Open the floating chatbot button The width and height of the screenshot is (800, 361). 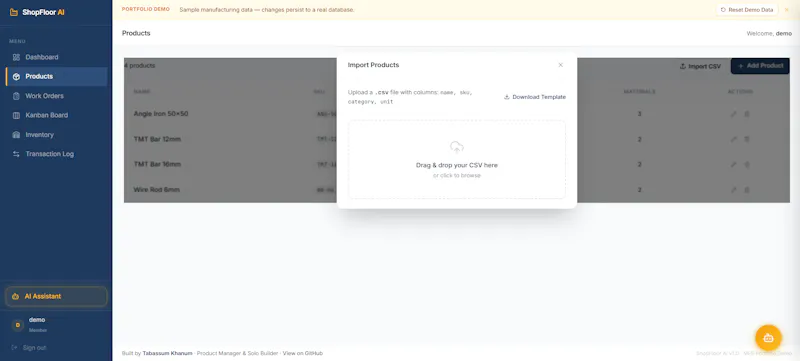pyautogui.click(x=768, y=338)
